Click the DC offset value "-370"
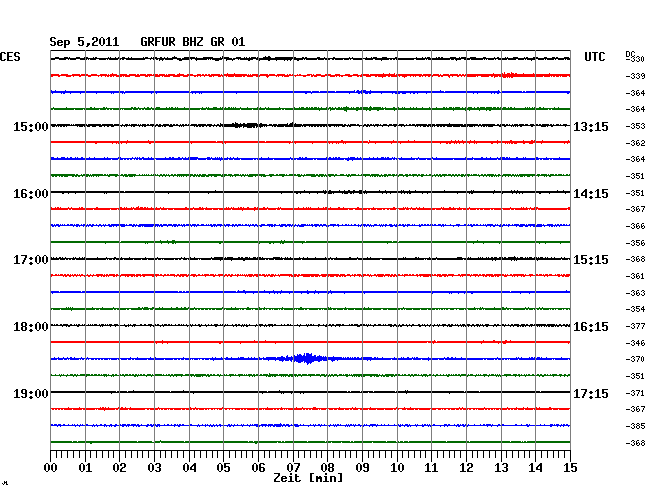 (x=635, y=359)
